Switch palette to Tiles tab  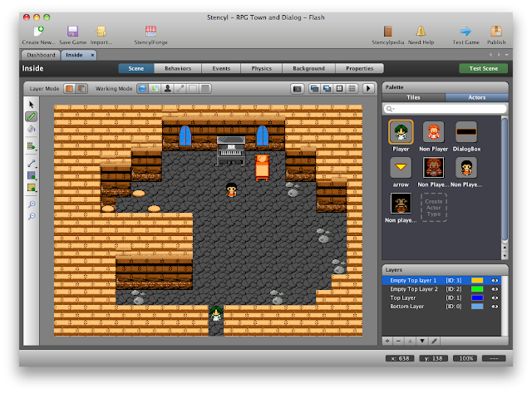point(413,97)
